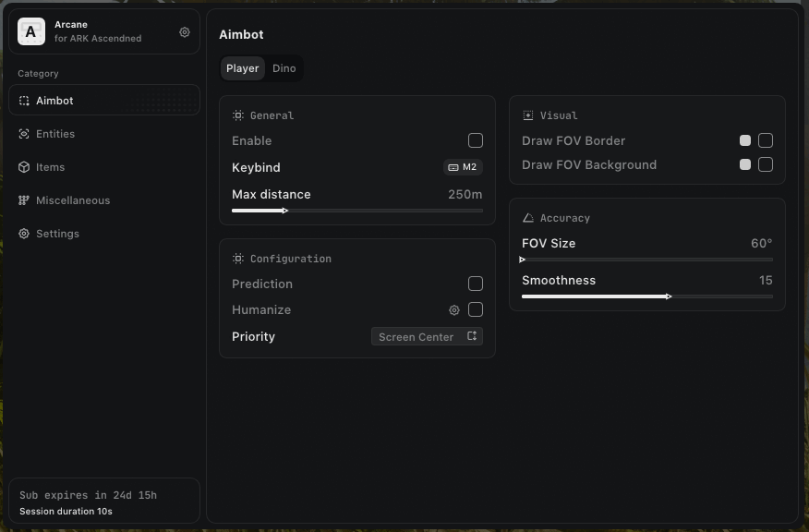
Task: Open the Settings gear in the sidebar
Action: click(26, 234)
